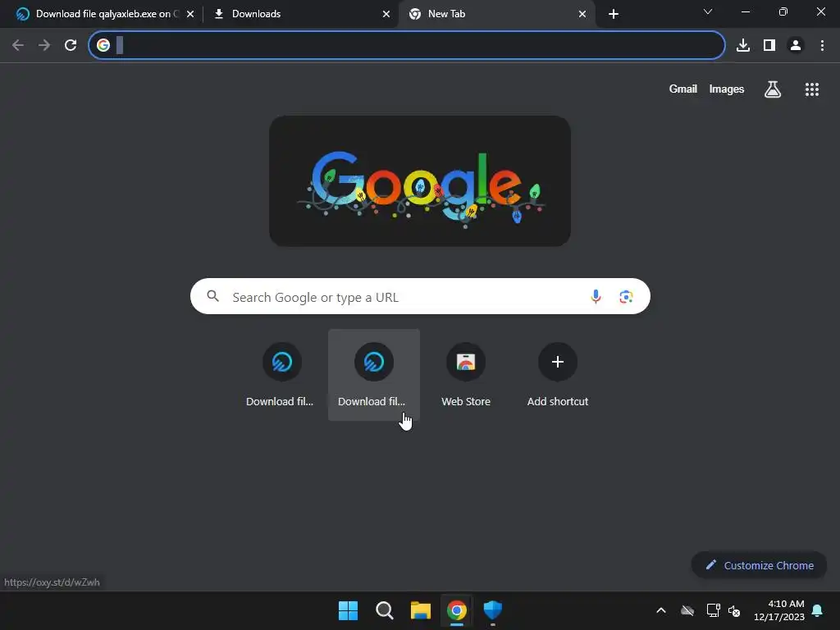Screen dimensions: 840x630
Task: Reload the current page
Action: click(x=71, y=46)
